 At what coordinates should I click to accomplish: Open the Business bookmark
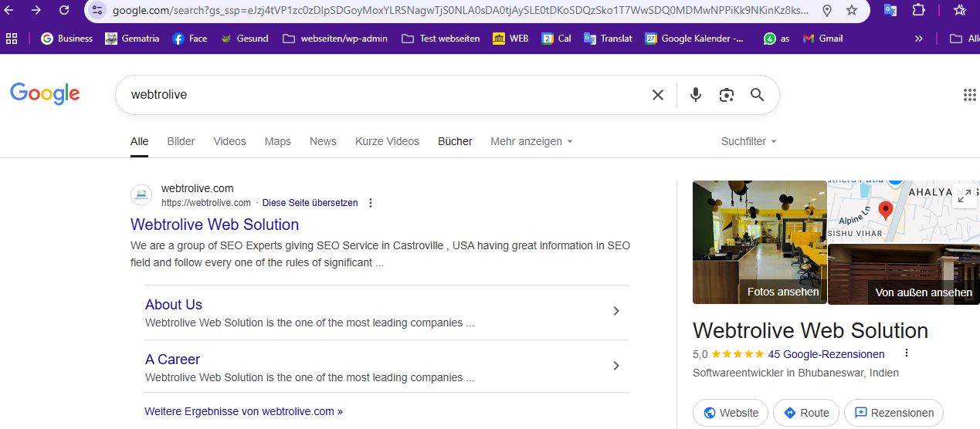click(x=66, y=39)
